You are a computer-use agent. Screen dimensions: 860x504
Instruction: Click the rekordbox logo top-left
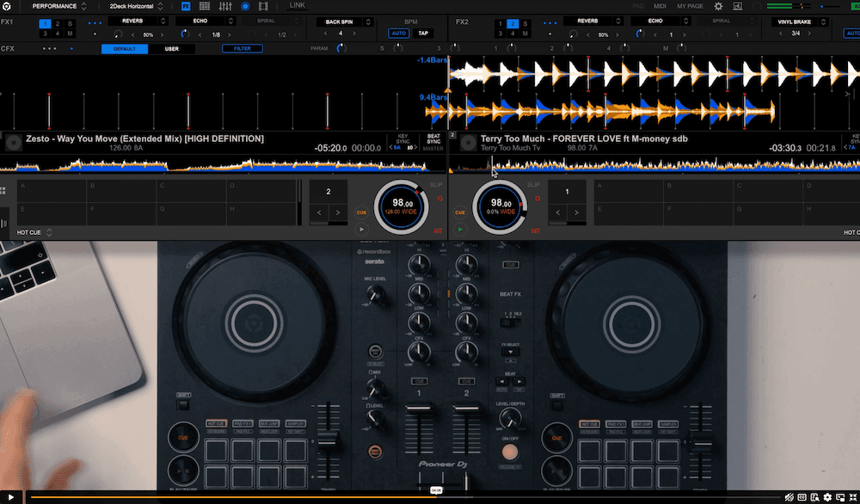[8, 5]
